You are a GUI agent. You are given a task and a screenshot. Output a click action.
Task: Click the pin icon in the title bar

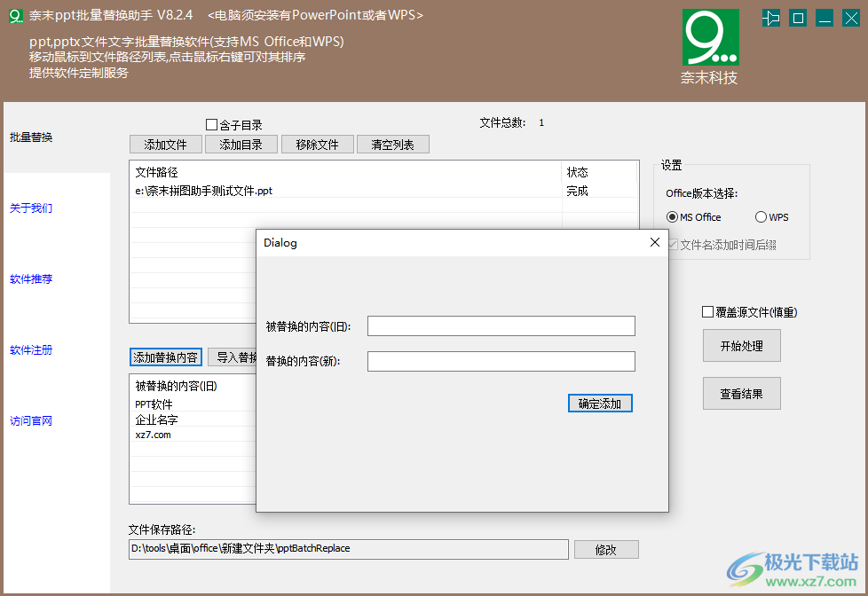click(x=771, y=17)
